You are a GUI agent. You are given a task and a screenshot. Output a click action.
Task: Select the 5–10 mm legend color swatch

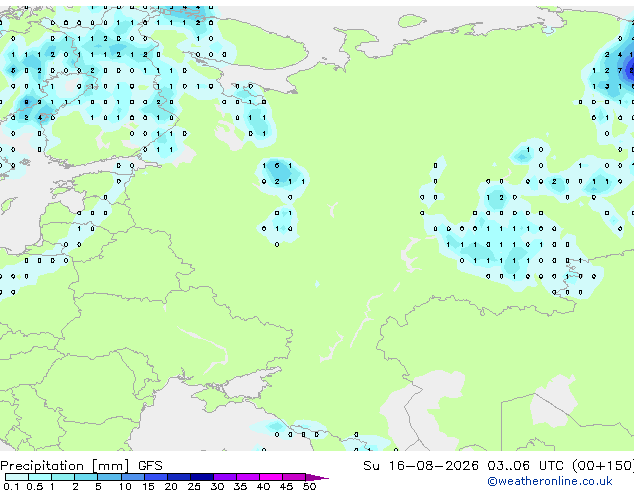[109, 477]
